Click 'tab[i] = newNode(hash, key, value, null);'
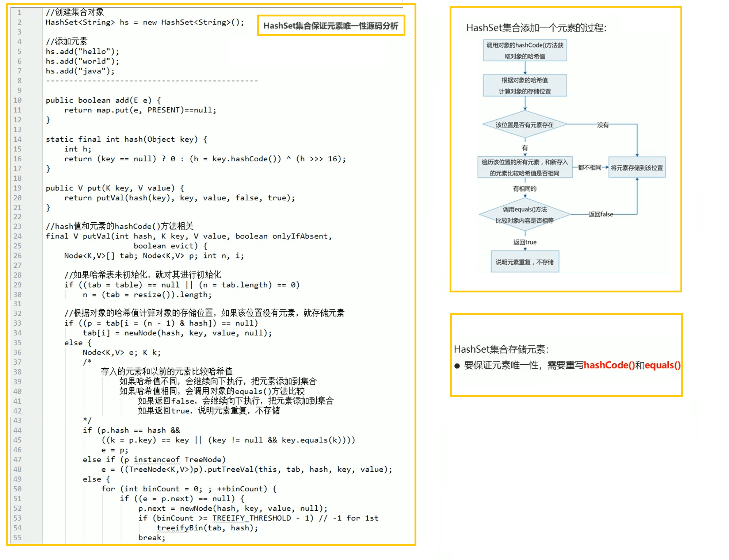729x560 pixels. point(177,333)
